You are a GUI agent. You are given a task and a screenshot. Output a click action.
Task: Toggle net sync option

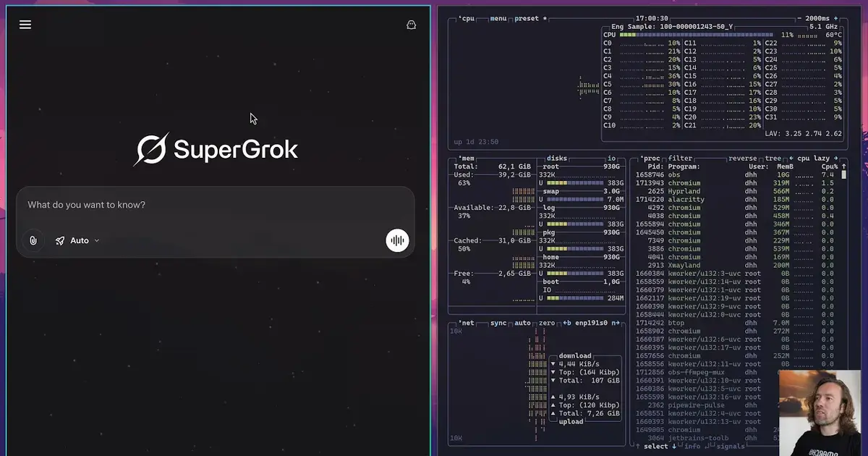498,323
